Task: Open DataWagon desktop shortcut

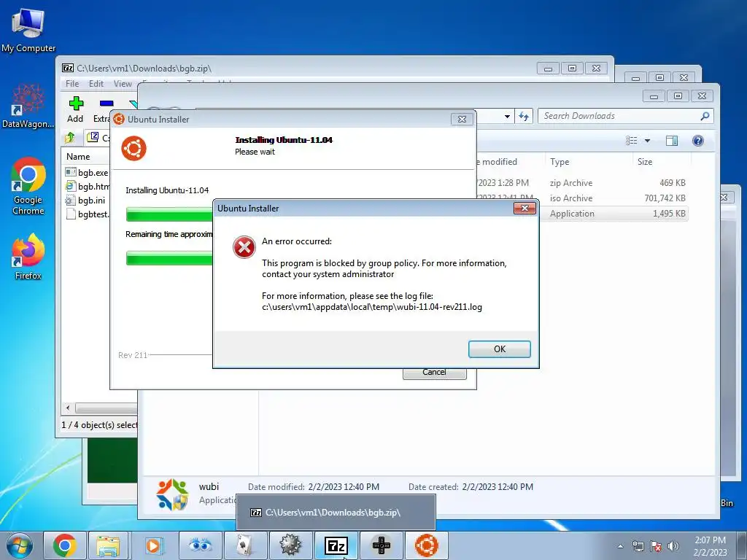Action: [x=28, y=106]
